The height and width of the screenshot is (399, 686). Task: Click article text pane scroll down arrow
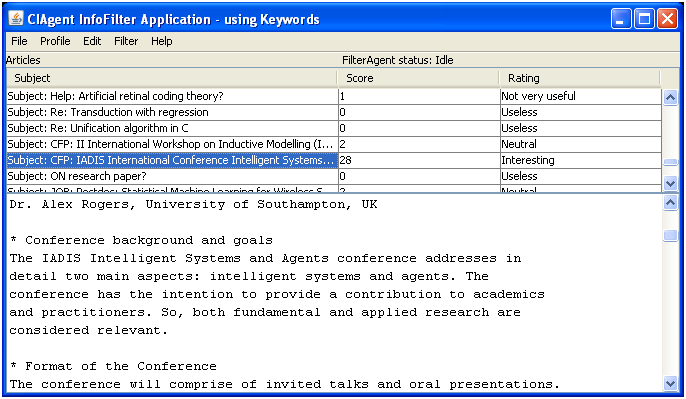(670, 383)
